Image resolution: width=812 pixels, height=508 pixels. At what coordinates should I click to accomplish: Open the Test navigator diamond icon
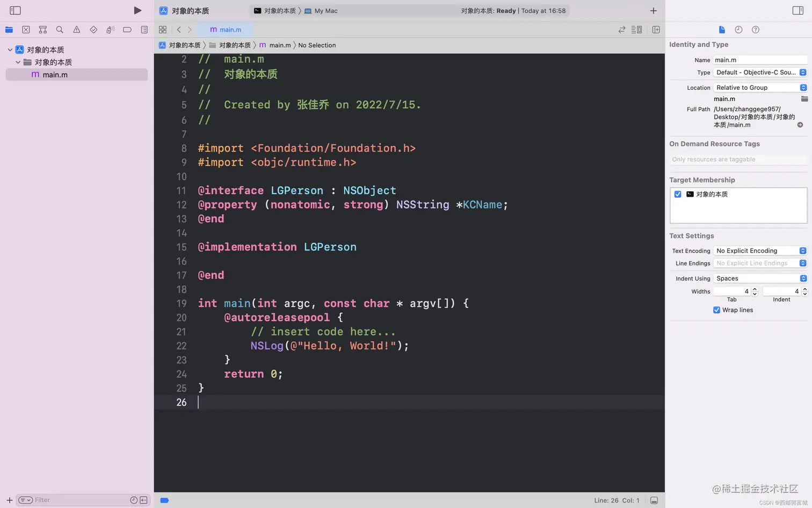click(x=93, y=30)
